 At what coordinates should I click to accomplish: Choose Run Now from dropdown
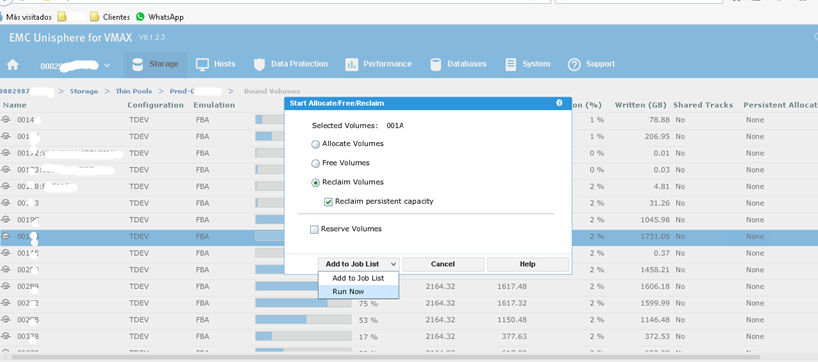358,292
